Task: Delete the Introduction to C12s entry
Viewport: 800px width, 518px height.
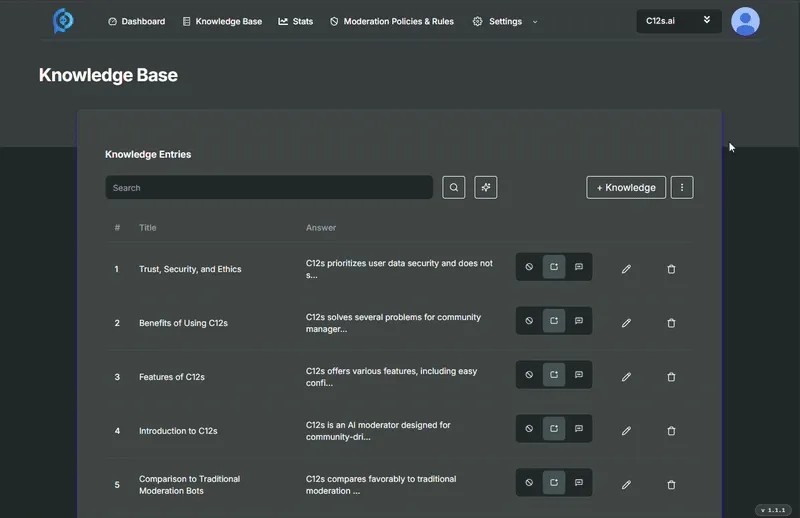Action: [671, 431]
